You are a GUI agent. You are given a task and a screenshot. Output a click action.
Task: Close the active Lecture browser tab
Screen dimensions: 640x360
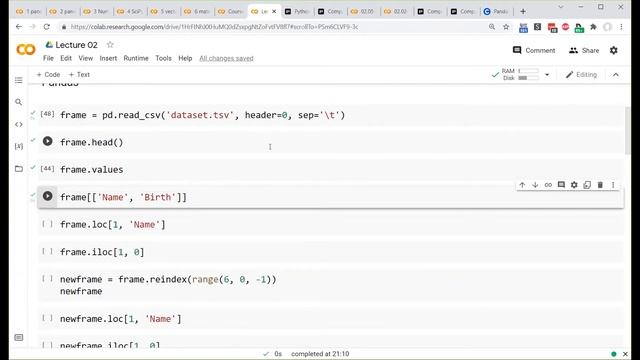pos(274,11)
